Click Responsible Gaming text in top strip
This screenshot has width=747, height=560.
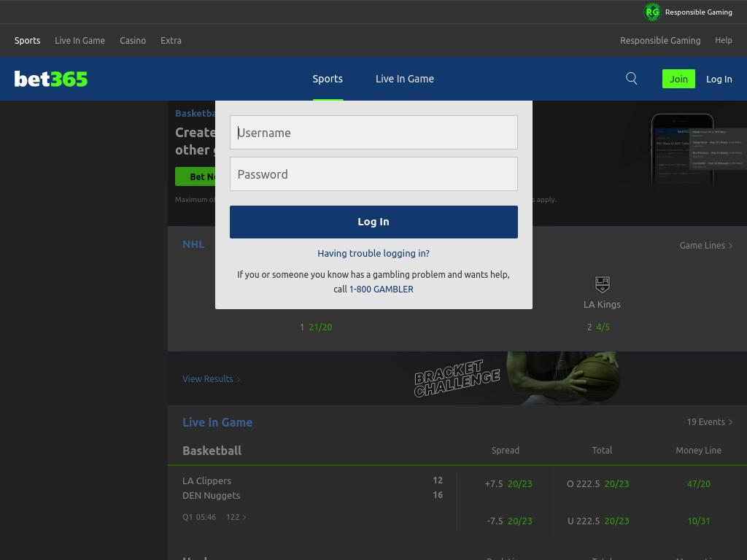pyautogui.click(x=699, y=12)
